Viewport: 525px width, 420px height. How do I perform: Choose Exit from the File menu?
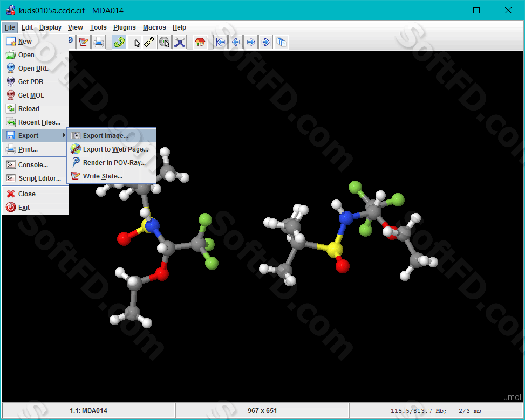(x=36, y=208)
